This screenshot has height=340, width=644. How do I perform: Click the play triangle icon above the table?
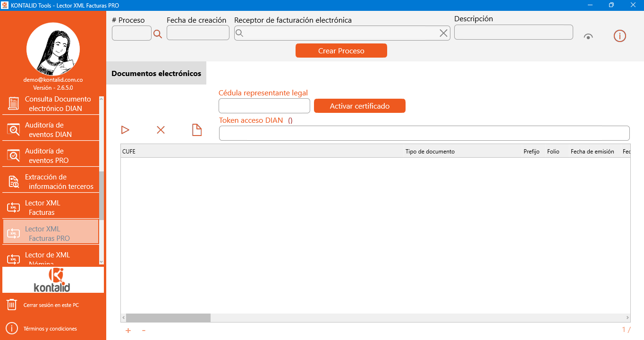(125, 130)
